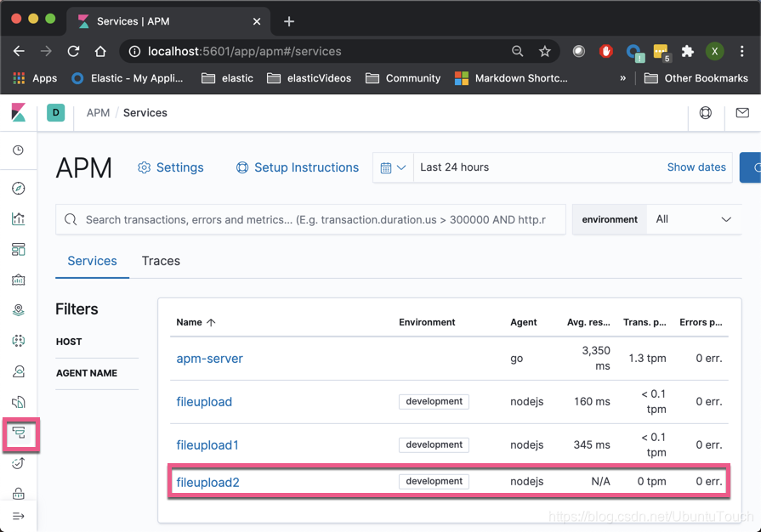Click the blue refresh button

point(751,167)
